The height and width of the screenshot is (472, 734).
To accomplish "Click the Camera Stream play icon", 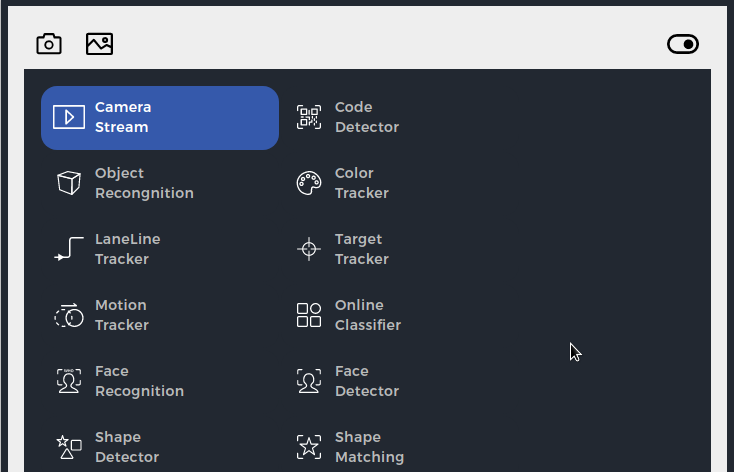I will (x=69, y=117).
